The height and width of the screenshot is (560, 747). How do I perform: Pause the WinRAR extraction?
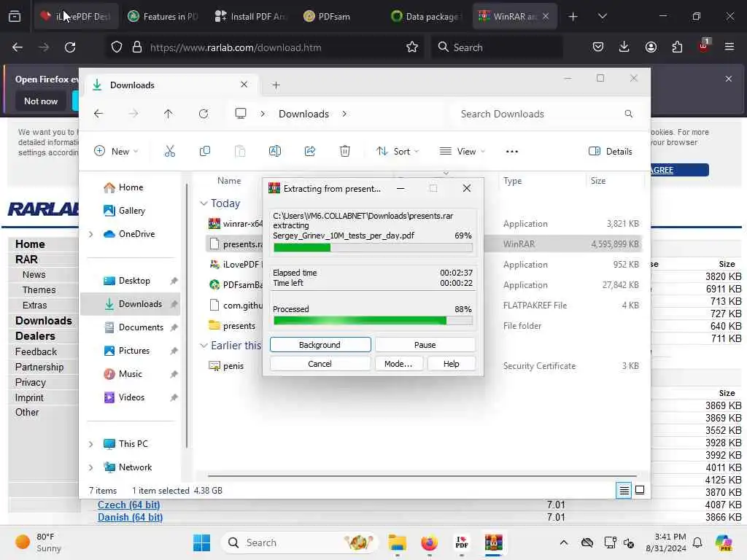pyautogui.click(x=425, y=345)
